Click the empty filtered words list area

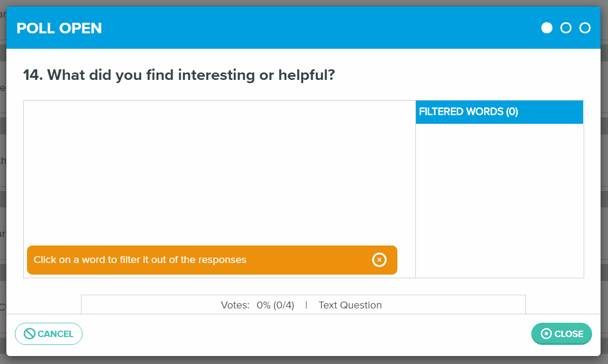pos(500,201)
